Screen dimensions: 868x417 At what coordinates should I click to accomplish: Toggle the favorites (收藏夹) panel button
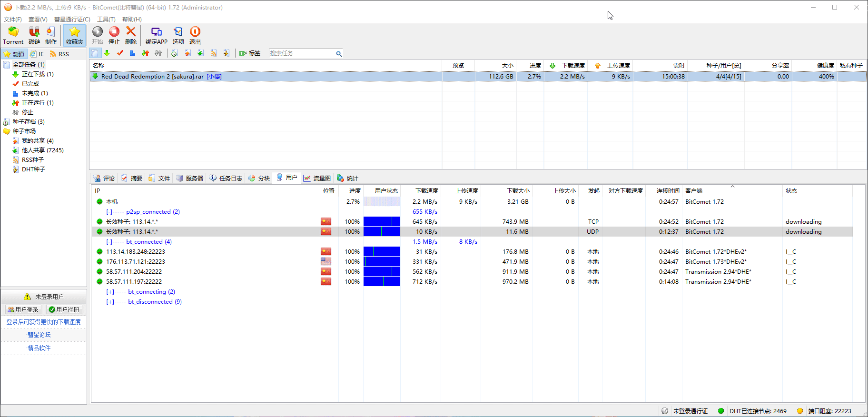pos(74,36)
